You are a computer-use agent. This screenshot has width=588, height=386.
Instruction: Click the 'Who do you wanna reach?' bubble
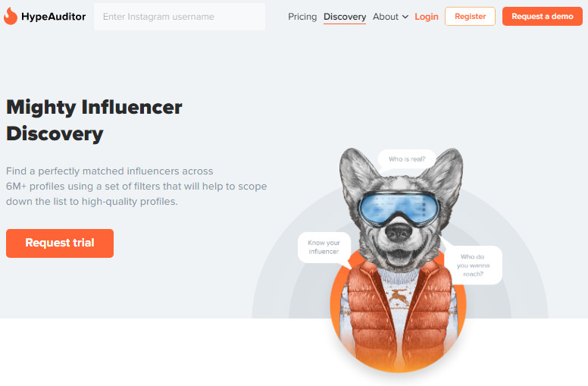coord(473,265)
